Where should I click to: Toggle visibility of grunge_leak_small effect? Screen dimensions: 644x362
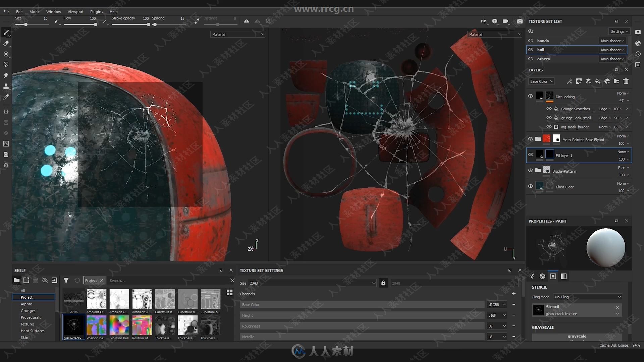[549, 118]
